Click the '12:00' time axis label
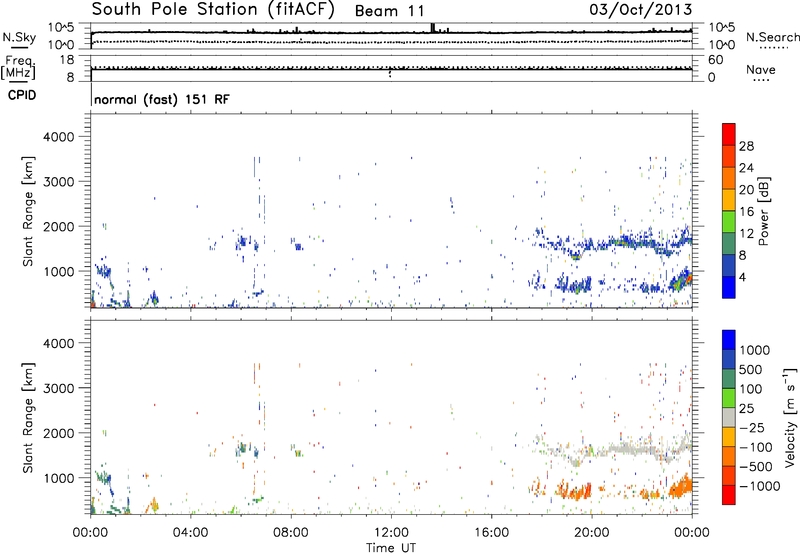The image size is (800, 554). [x=391, y=533]
